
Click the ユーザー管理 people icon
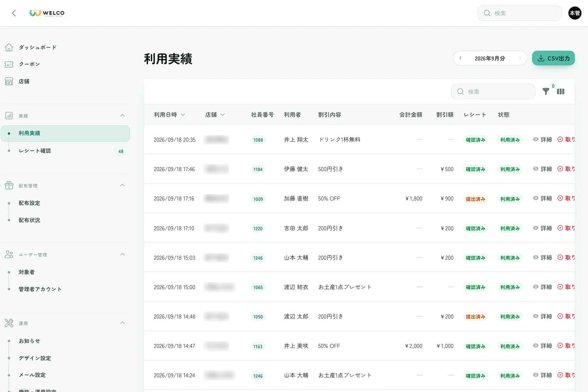[x=9, y=254]
